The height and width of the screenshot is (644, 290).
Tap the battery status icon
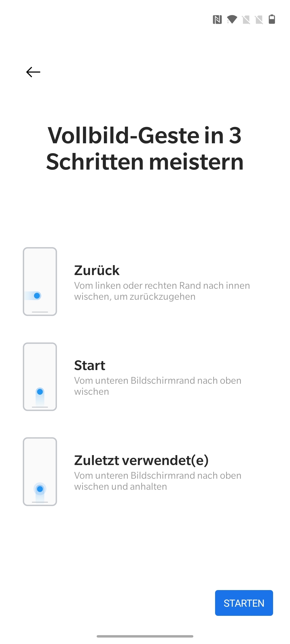pos(272,19)
